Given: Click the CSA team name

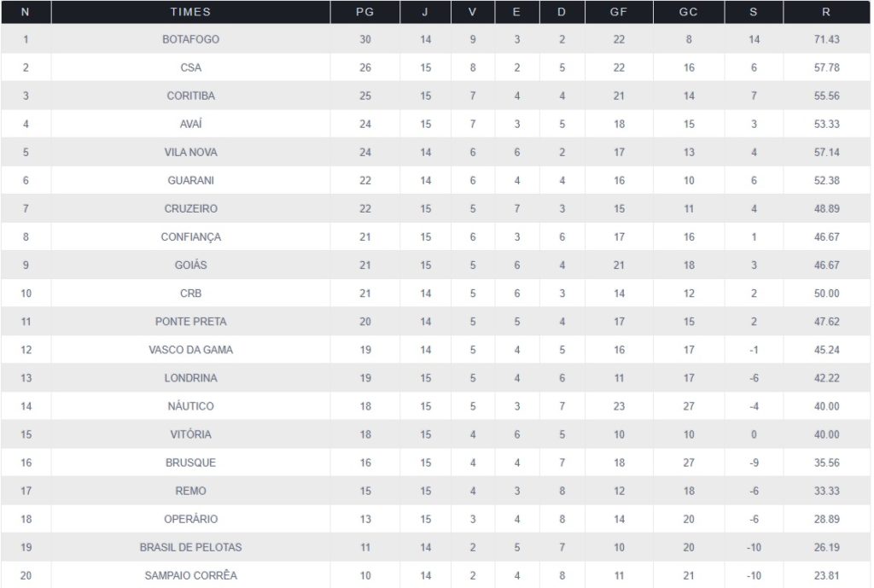Looking at the screenshot, I should point(190,67).
